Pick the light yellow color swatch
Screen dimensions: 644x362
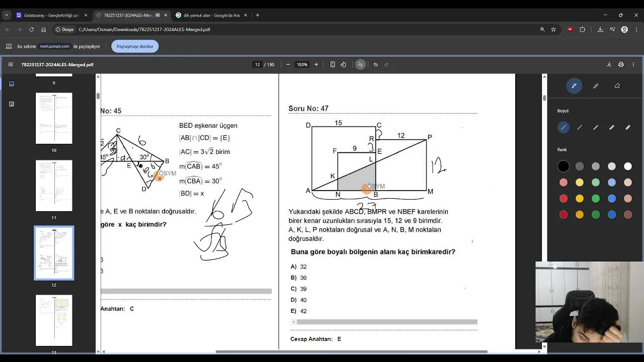pos(580,183)
